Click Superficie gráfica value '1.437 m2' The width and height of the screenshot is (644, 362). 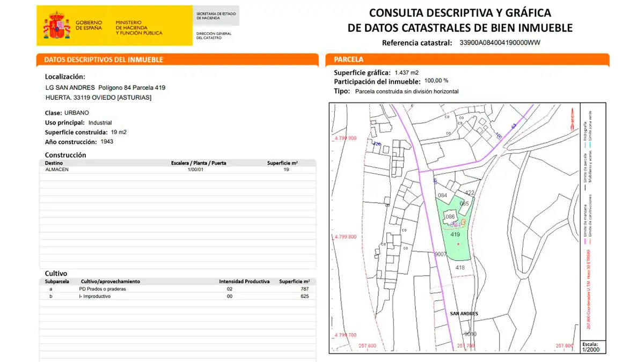click(406, 72)
